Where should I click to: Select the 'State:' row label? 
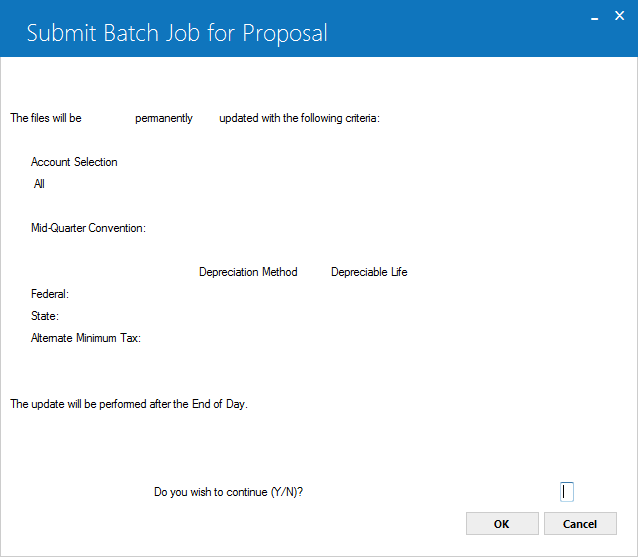[x=45, y=316]
